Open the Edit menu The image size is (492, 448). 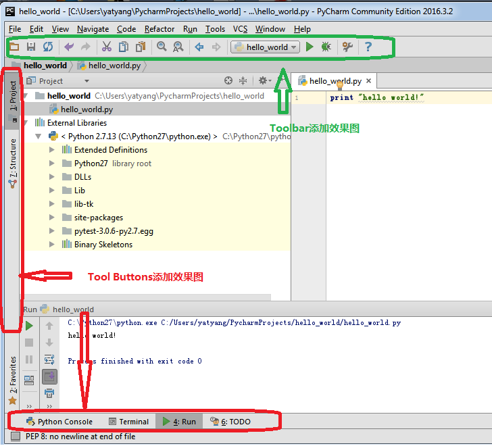click(x=36, y=29)
